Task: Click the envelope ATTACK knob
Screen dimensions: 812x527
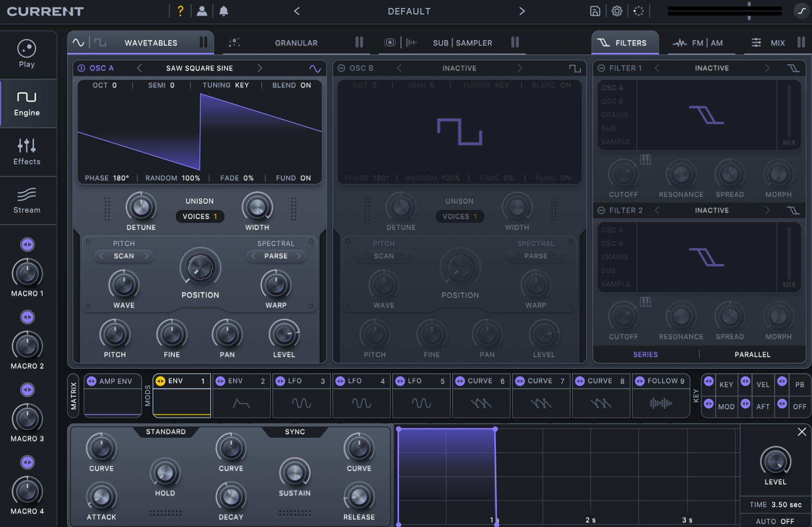Action: [x=101, y=497]
